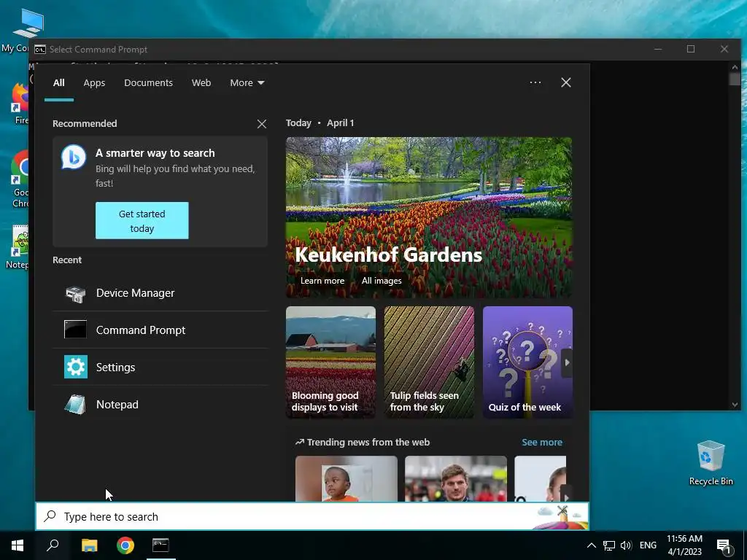Expand the More dropdown
747x560 pixels.
[247, 83]
